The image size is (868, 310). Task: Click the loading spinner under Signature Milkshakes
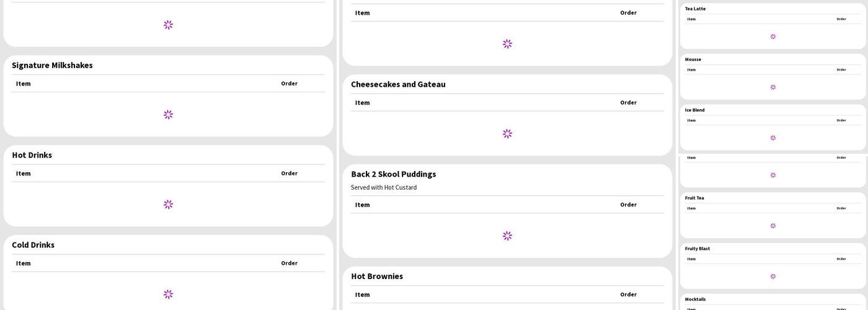click(168, 115)
